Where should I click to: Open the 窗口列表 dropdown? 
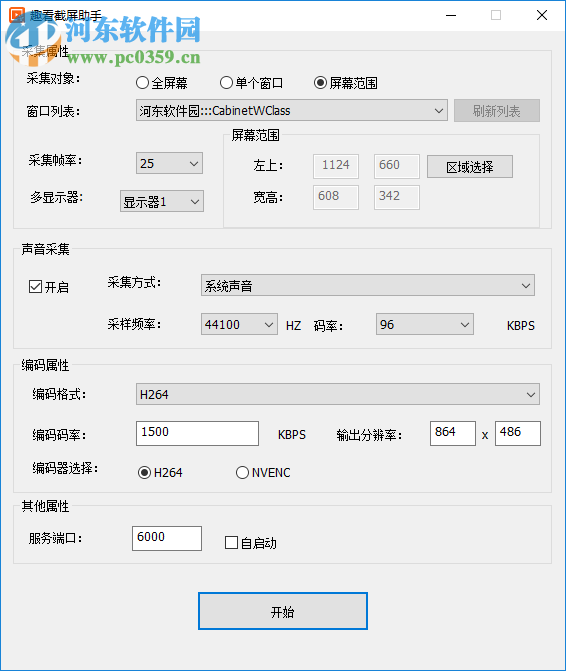click(292, 110)
